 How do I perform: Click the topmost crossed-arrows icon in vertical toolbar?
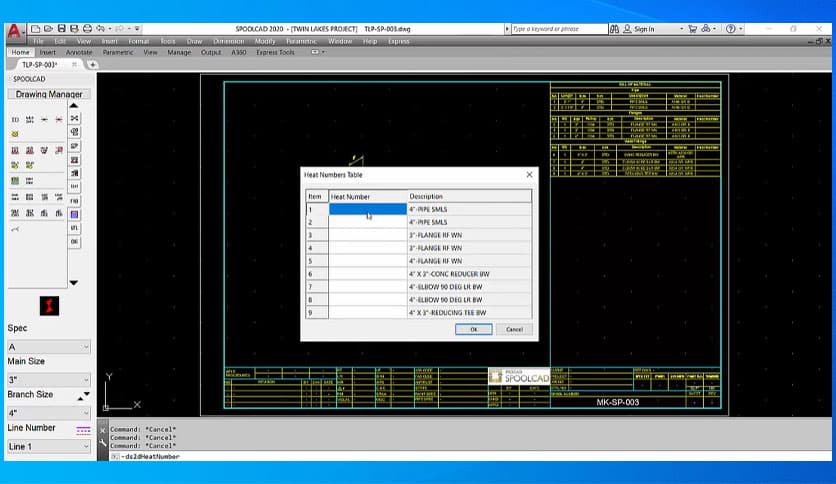pos(74,118)
